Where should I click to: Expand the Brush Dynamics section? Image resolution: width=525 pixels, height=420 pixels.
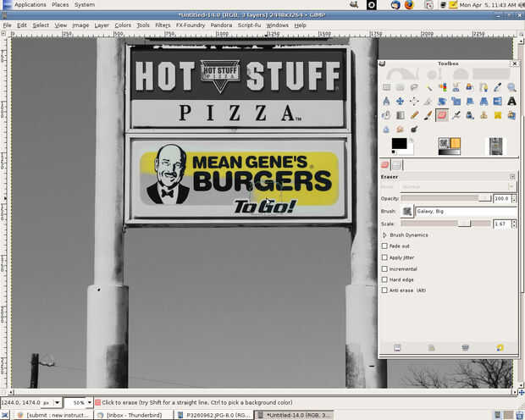click(x=385, y=235)
